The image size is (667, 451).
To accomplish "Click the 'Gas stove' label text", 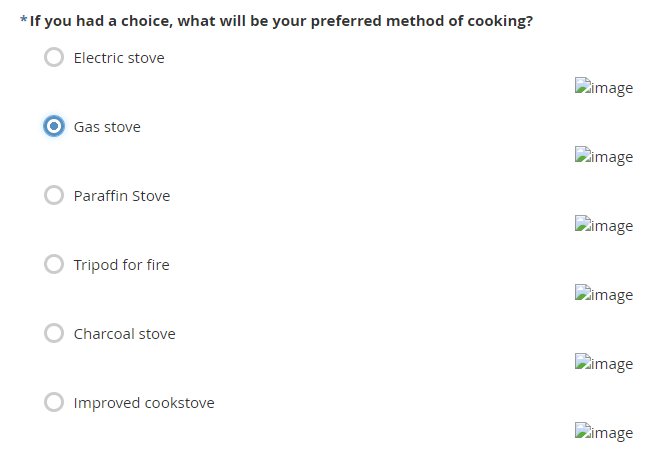I will click(107, 127).
